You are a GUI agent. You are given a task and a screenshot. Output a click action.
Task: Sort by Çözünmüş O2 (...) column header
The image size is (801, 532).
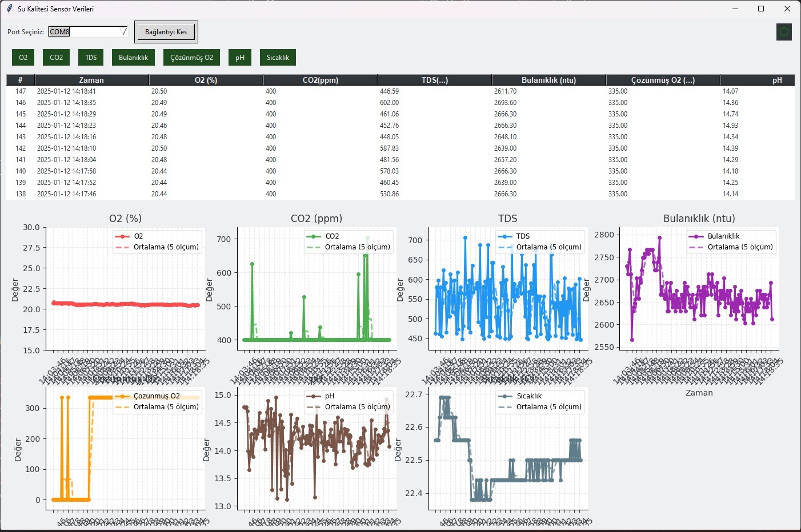point(663,80)
